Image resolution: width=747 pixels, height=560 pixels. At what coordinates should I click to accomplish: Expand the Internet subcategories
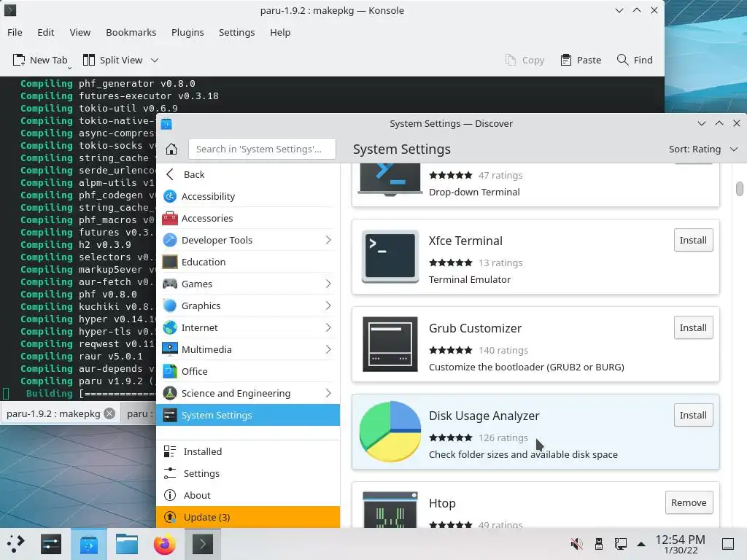(328, 327)
